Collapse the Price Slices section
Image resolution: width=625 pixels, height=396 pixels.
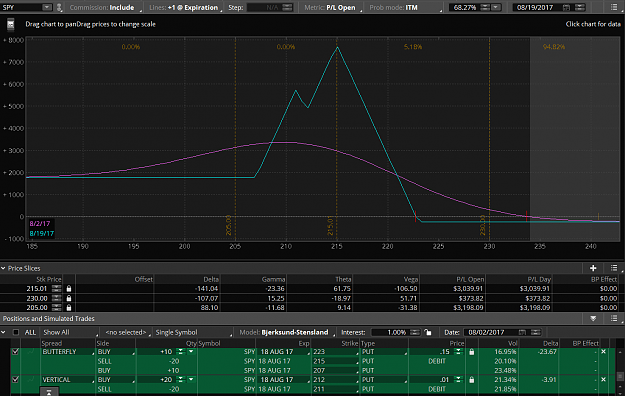tap(4, 268)
